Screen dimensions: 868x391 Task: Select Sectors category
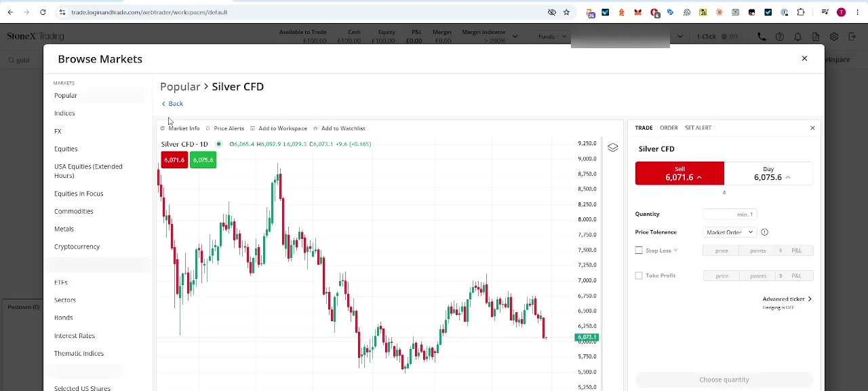pyautogui.click(x=65, y=300)
